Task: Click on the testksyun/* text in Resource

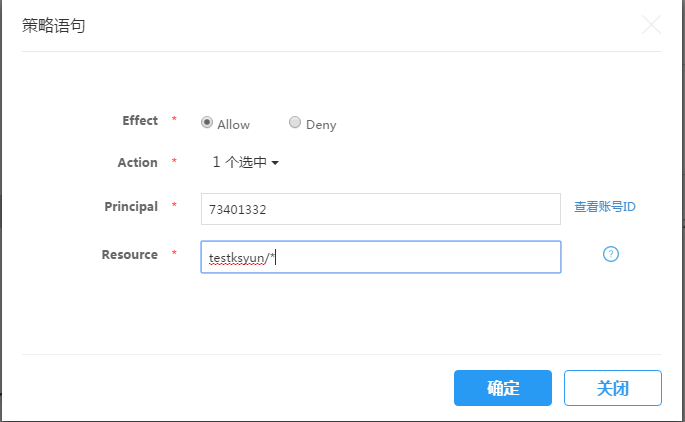Action: [x=242, y=258]
